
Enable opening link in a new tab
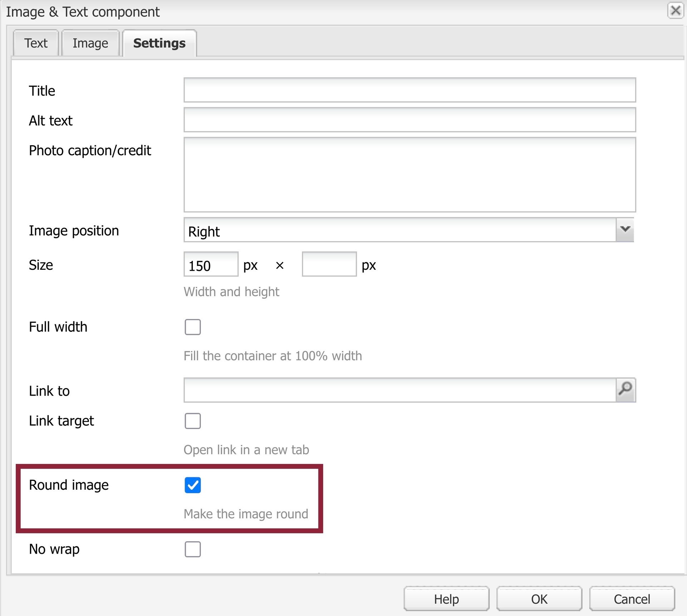pyautogui.click(x=193, y=421)
